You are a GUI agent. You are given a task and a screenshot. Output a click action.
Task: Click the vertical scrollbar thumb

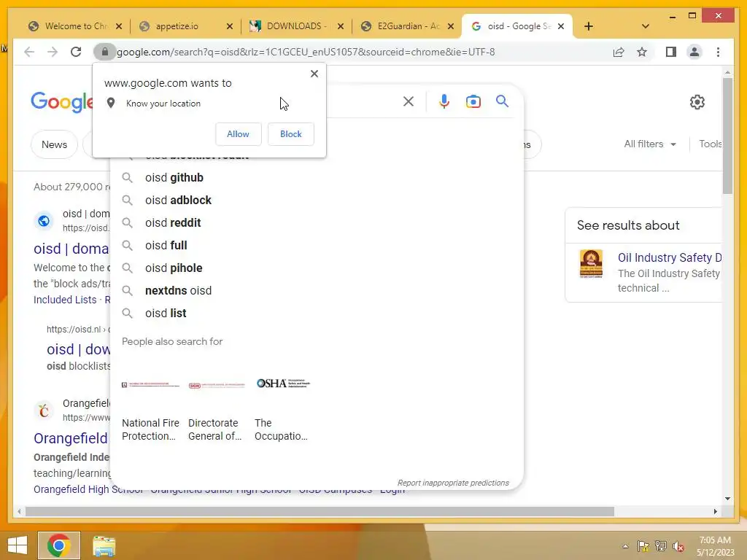(727, 136)
